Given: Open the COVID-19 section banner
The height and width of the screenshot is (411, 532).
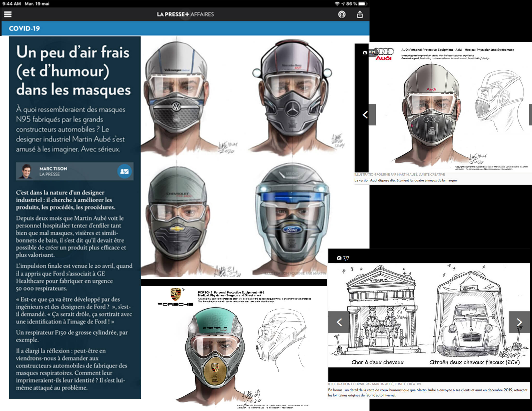Looking at the screenshot, I should point(185,29).
